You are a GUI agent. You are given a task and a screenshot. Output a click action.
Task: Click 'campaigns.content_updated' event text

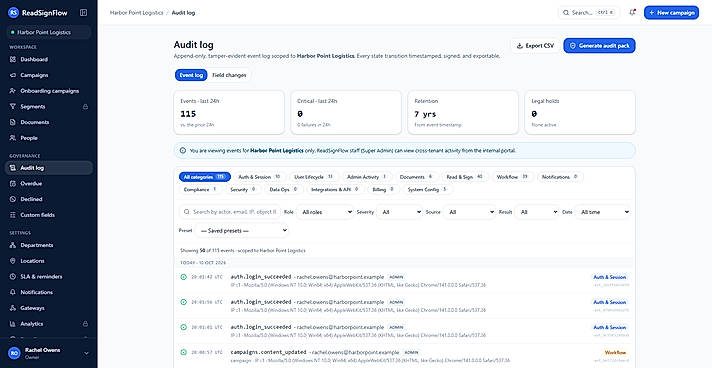click(x=268, y=352)
